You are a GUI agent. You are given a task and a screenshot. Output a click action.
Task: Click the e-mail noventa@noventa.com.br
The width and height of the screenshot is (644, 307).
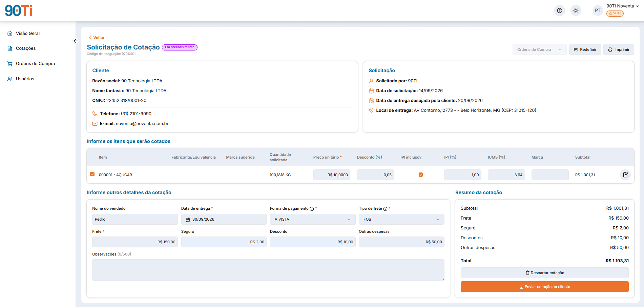coord(142,124)
